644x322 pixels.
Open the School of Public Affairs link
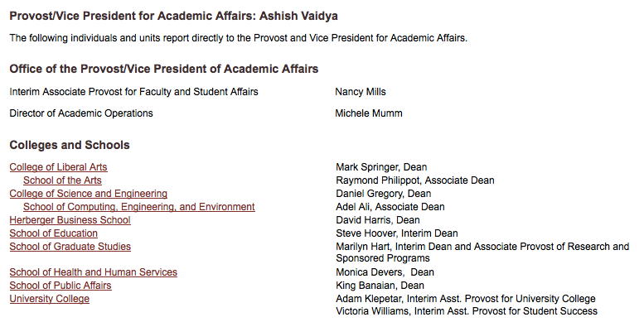click(61, 285)
